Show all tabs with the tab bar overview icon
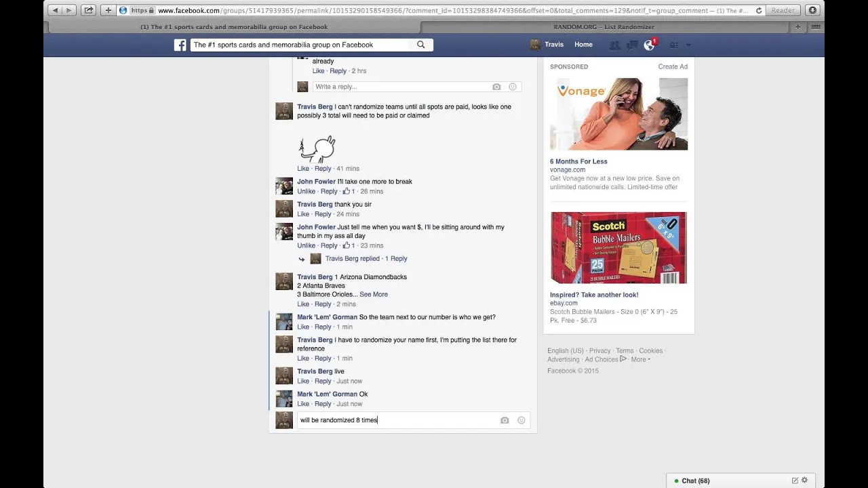Viewport: 868px width, 488px height. [816, 27]
